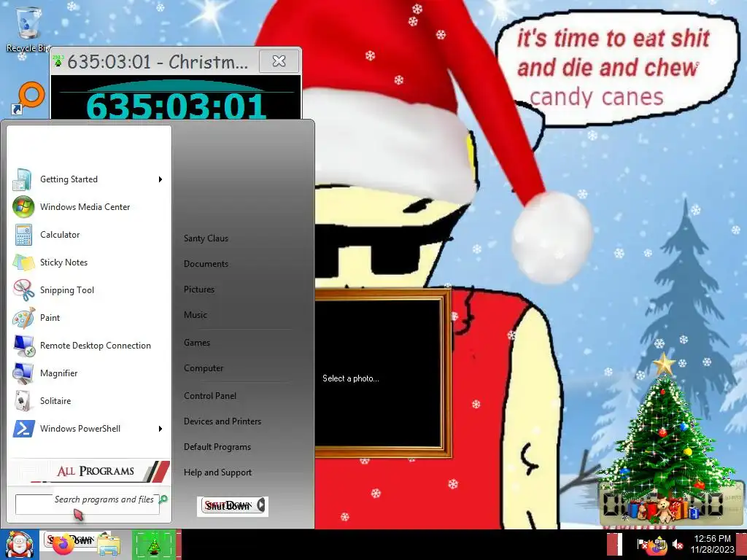Open Getting Started from the Start menu

coord(88,179)
